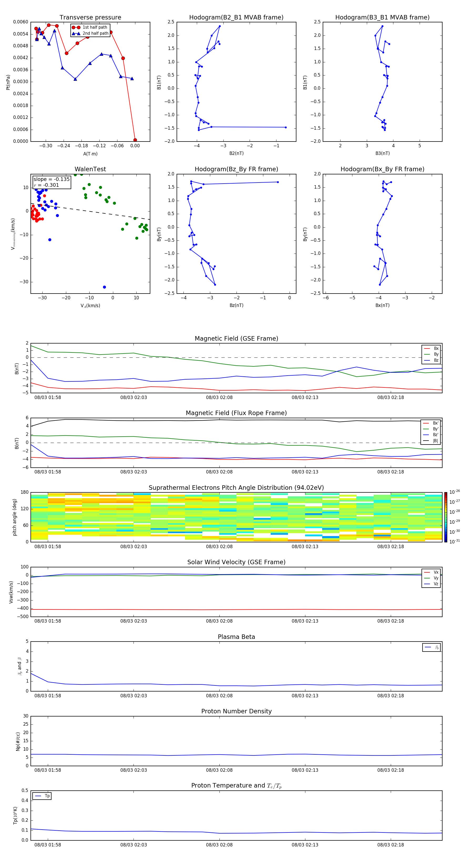Click the Suprathermal Electrons Pitch Angle Distribution title
This screenshot has height=868, width=473.
(236, 488)
